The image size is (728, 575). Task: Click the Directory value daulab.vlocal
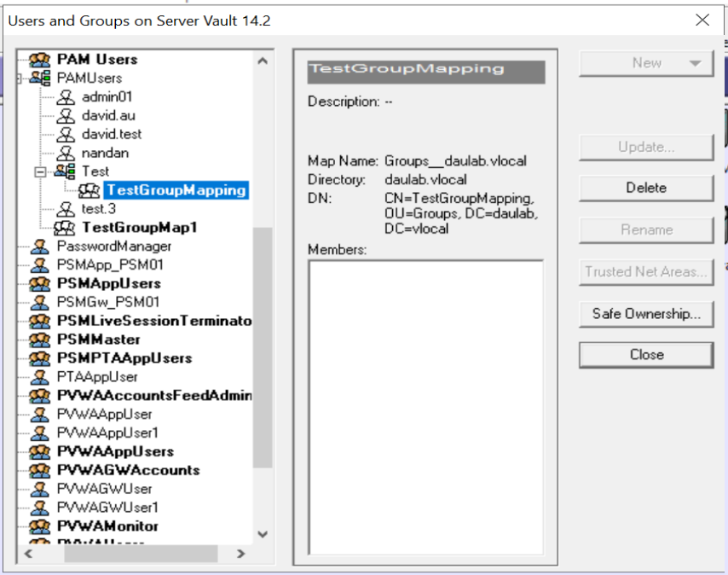[425, 180]
